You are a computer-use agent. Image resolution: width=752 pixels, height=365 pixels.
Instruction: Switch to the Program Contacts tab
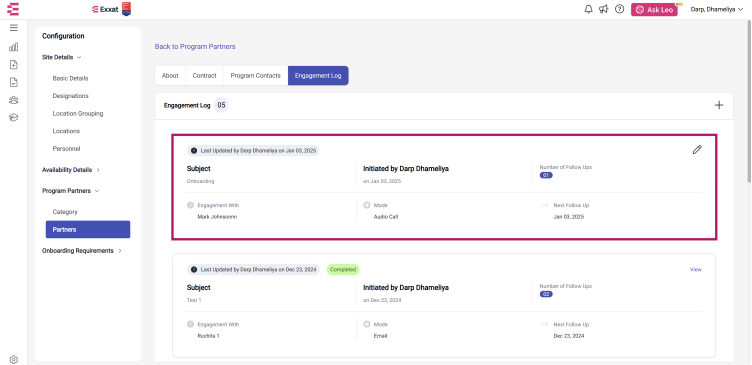coord(256,76)
